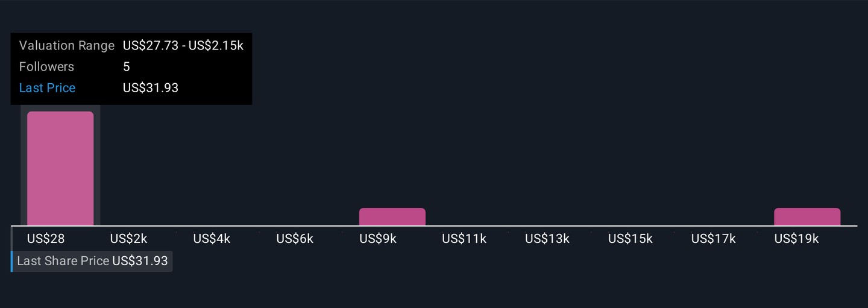Image resolution: width=868 pixels, height=308 pixels.
Task: Click the US$13k axis label
Action: pyautogui.click(x=547, y=239)
